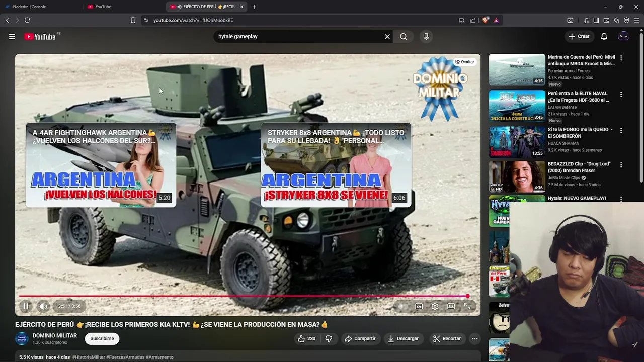Open options for Perú entra a la ÉLITE NAVAL
Image resolution: width=644 pixels, height=362 pixels.
(x=621, y=94)
